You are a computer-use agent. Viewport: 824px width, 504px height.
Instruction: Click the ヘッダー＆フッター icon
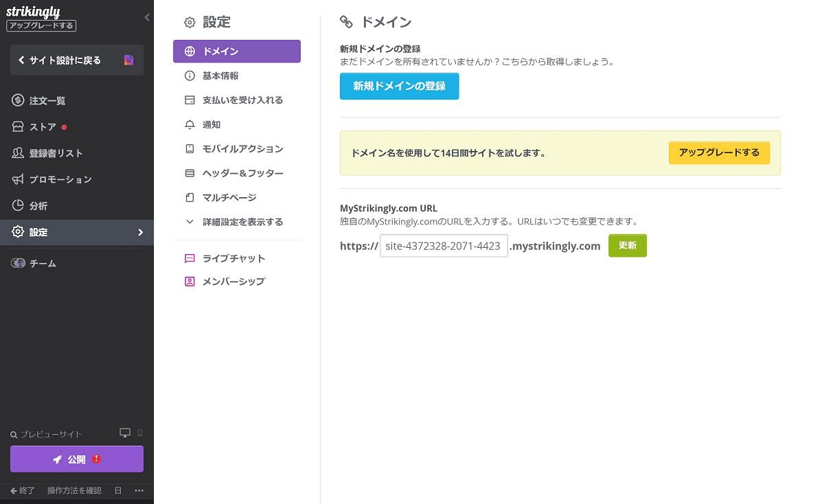190,173
